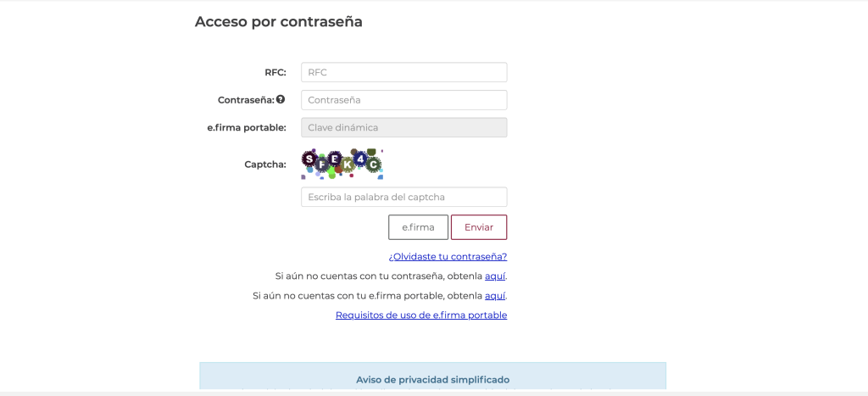Click the 'Si aún no cuentas con tu contraseña' sentence

[x=391, y=276]
